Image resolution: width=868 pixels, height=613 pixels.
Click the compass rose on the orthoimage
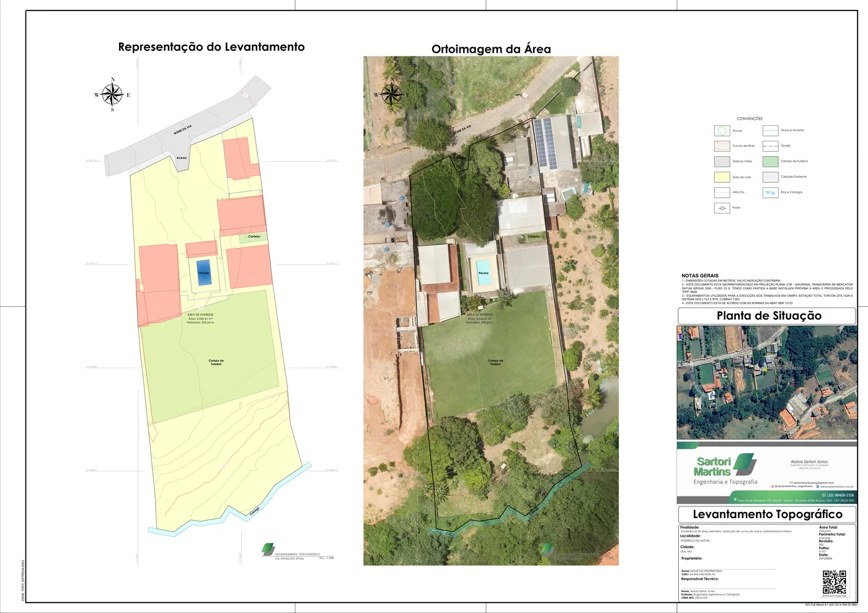(391, 95)
